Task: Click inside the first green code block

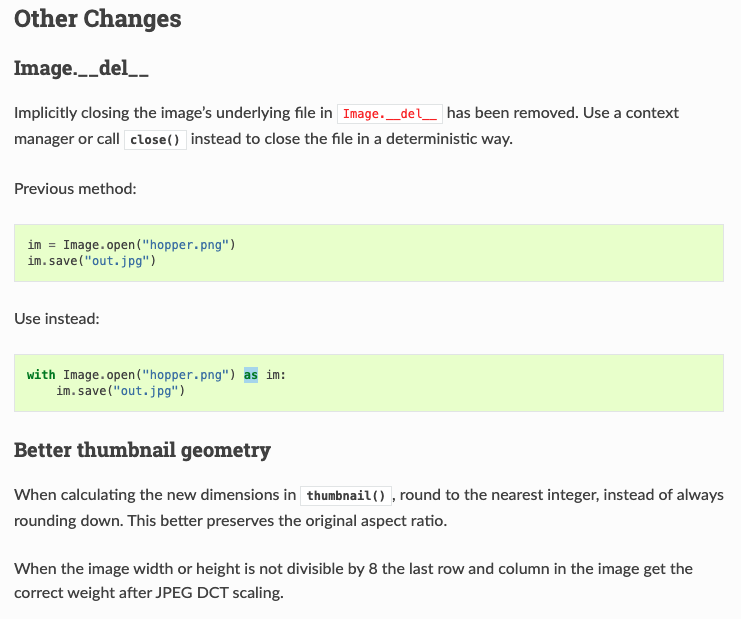Action: [x=369, y=253]
